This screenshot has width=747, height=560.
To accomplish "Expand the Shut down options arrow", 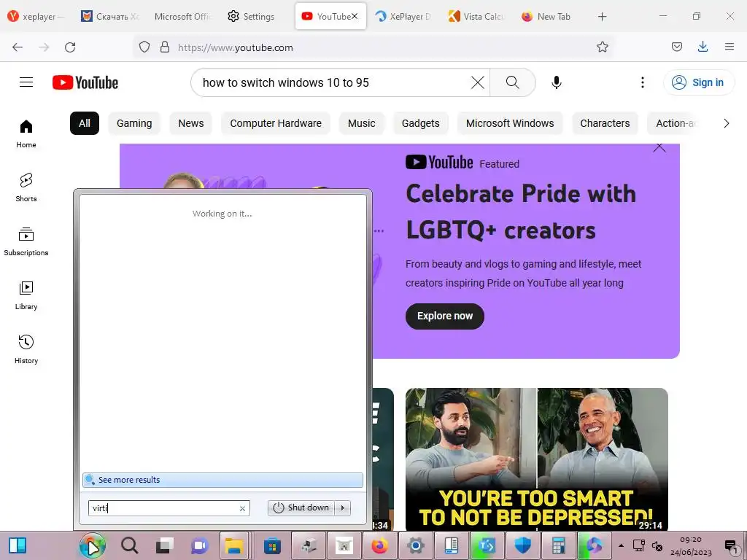I will (343, 507).
